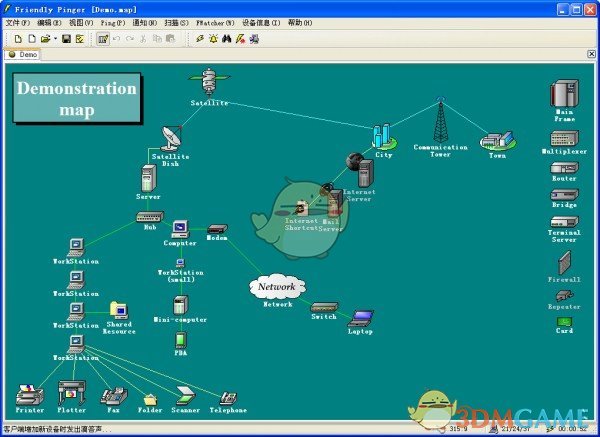Click the alarm bell notification icon
The height and width of the screenshot is (437, 600).
tap(213, 39)
